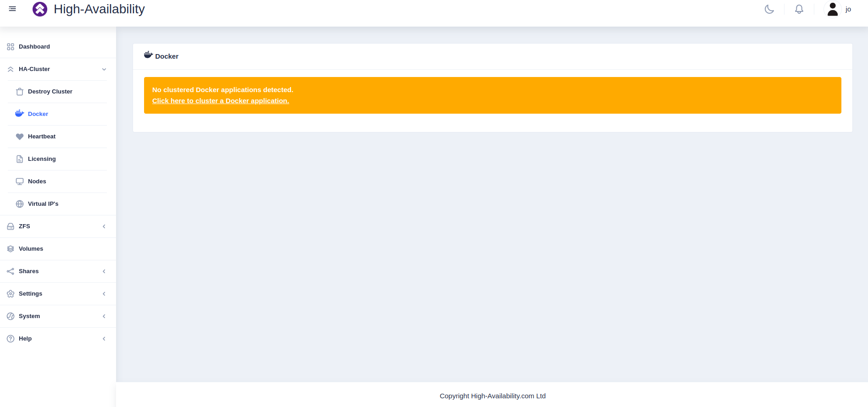Click the Licensing document icon
The height and width of the screenshot is (407, 868).
click(x=20, y=159)
